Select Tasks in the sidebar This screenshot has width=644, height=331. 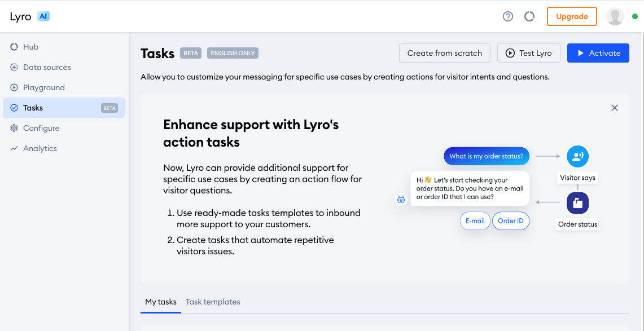click(64, 108)
